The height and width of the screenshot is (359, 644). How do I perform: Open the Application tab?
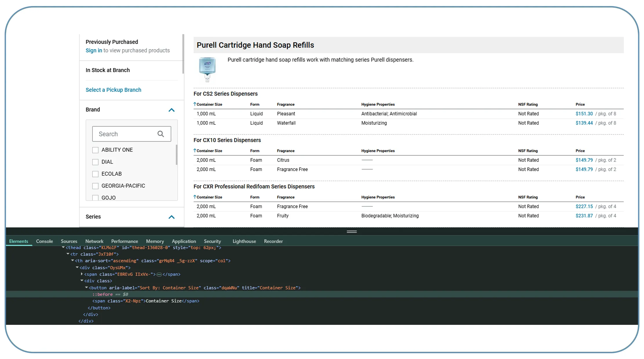point(184,241)
